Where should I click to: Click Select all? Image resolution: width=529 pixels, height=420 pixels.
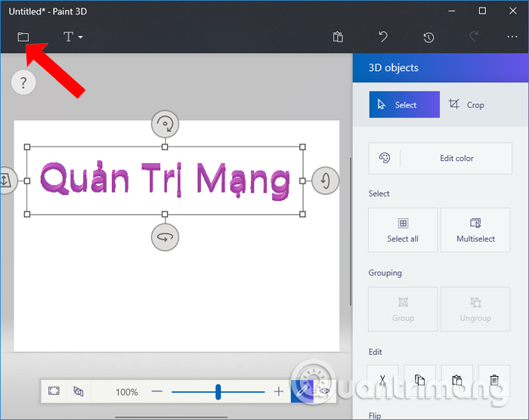pyautogui.click(x=403, y=230)
